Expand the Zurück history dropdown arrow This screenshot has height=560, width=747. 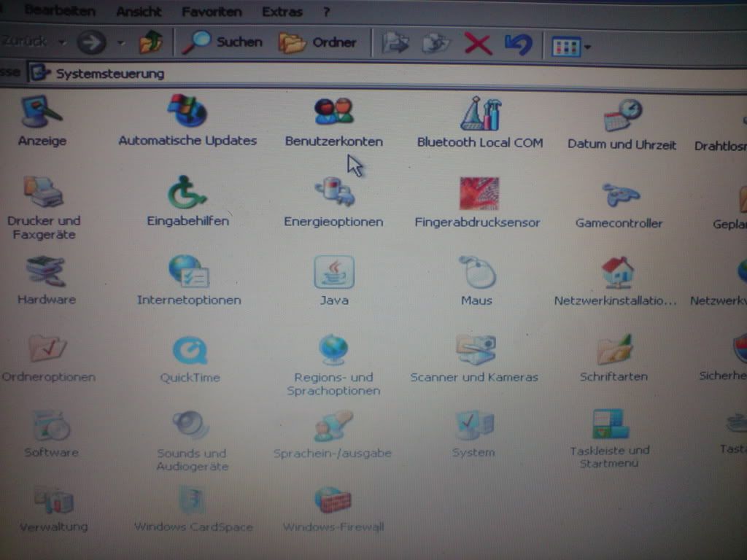click(62, 42)
